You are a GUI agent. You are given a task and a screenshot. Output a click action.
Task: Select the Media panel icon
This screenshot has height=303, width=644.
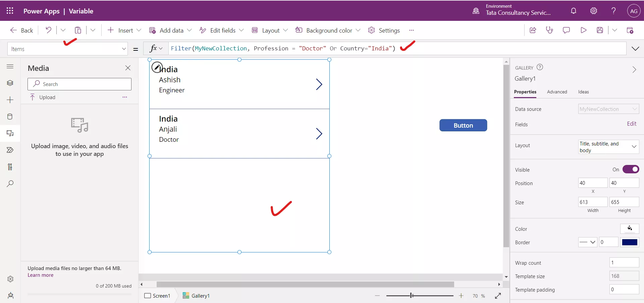10,133
